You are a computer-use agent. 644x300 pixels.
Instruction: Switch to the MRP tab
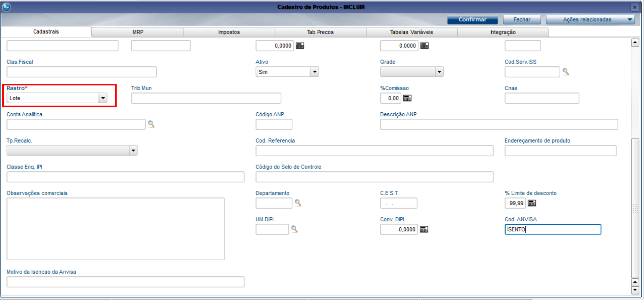(138, 32)
